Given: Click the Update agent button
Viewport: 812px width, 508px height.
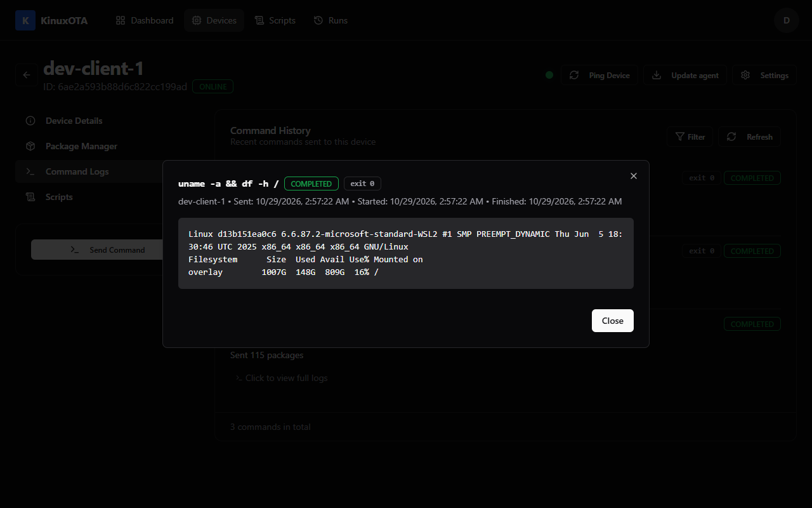Looking at the screenshot, I should tap(686, 75).
